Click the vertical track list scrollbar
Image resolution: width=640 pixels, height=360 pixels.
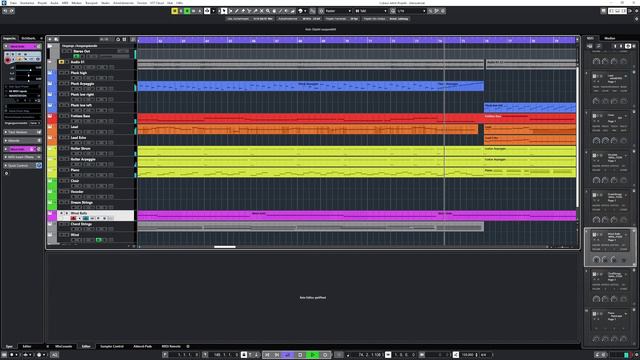pyautogui.click(x=578, y=137)
